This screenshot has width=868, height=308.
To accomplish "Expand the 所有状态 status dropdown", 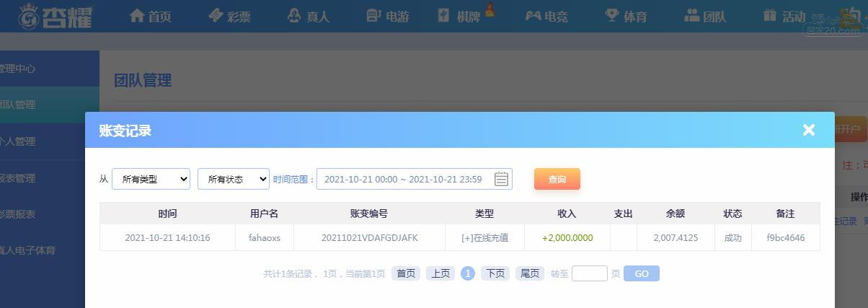I will pyautogui.click(x=234, y=179).
